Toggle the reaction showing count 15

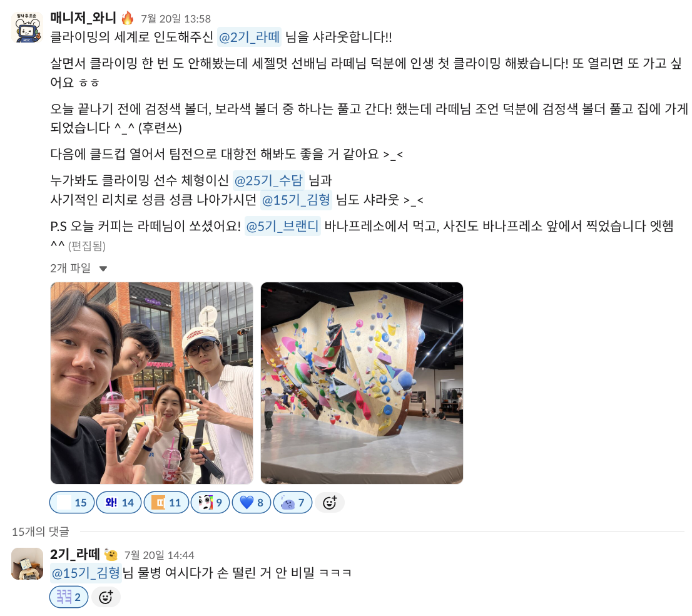click(72, 503)
